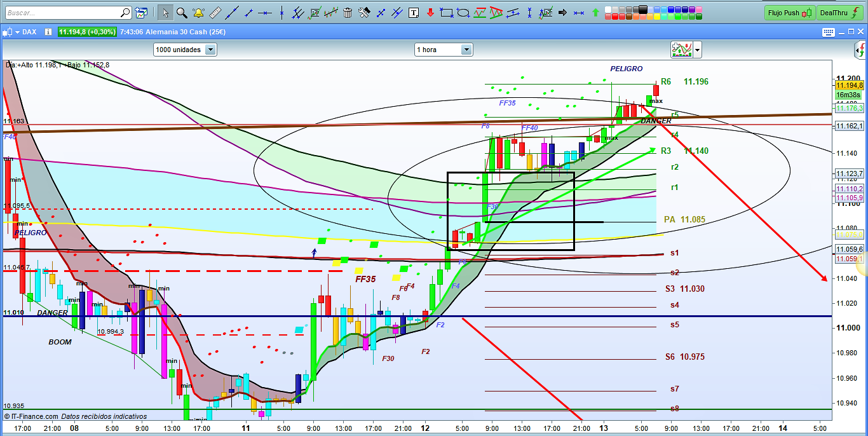This screenshot has width=868, height=436.
Task: Choose the rectangle drawing tool
Action: (447, 13)
